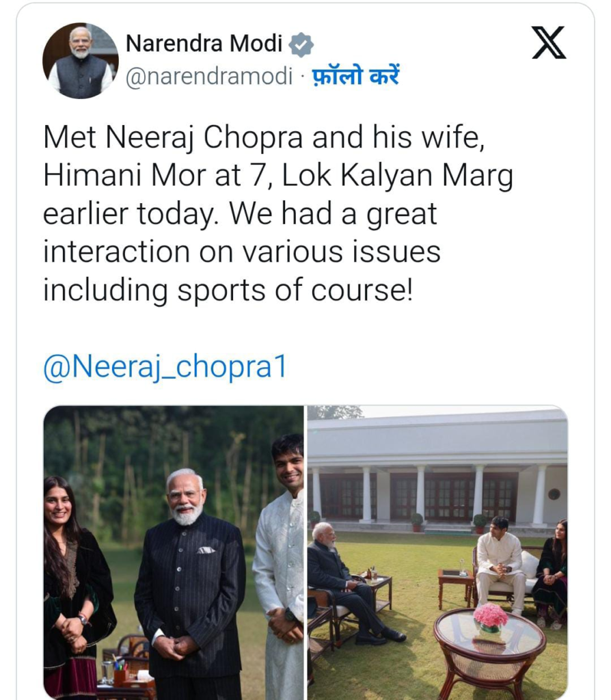Click 'interaction on various issues' tweet line
611x700 pixels.
[241, 252]
